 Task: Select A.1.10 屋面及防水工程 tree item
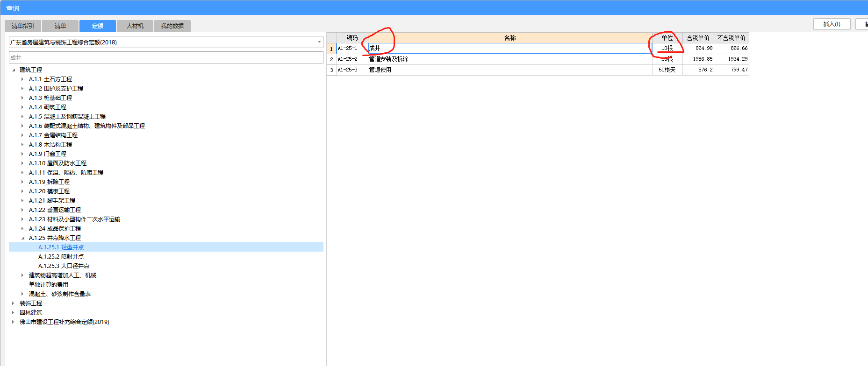pos(57,163)
